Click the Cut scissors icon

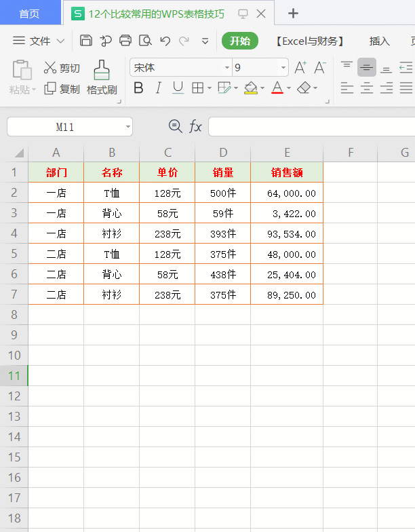click(x=50, y=68)
